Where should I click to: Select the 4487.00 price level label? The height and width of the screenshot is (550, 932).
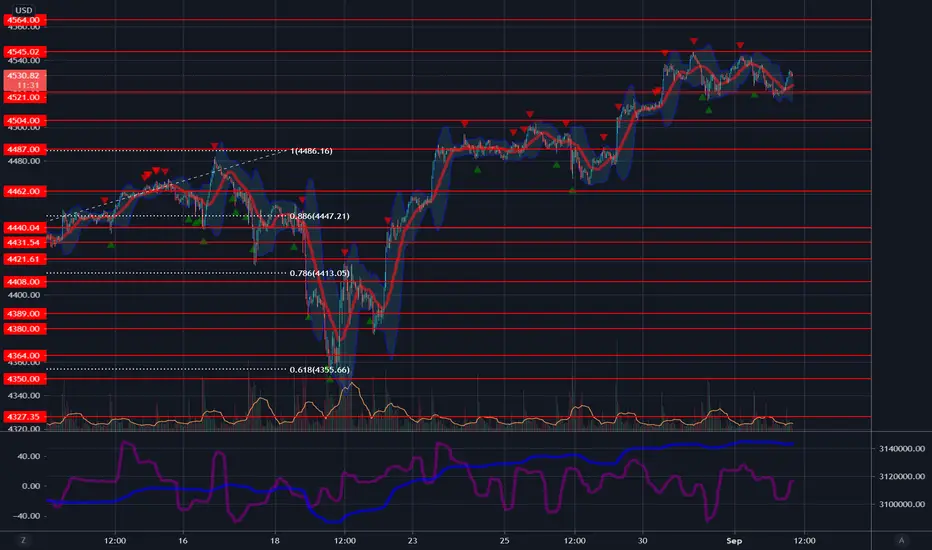(24, 149)
